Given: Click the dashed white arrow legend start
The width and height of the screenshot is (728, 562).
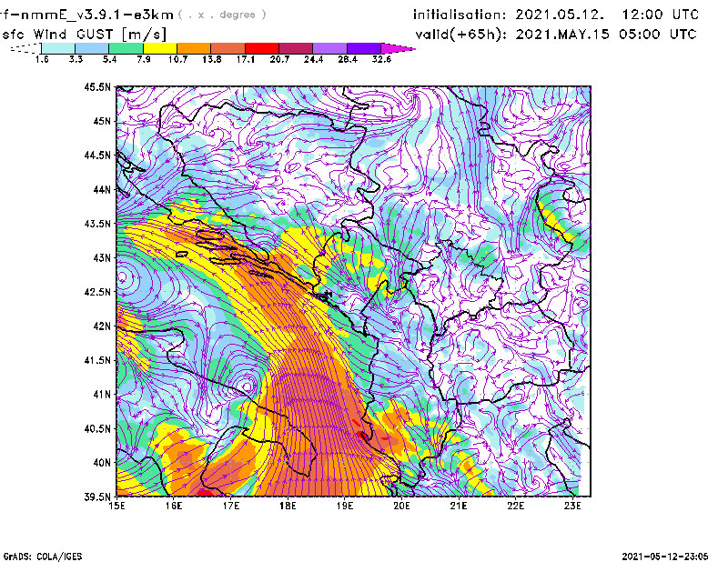Looking at the screenshot, I should 25,48.
